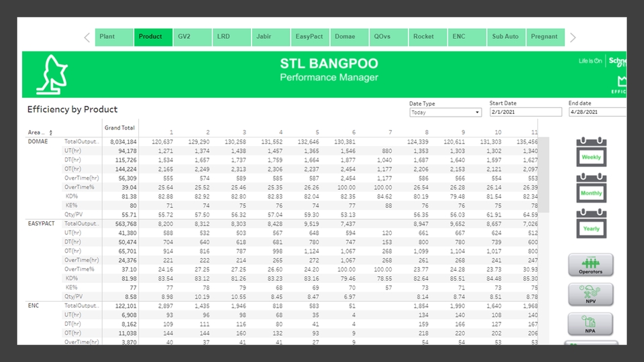Screen dimensions: 644x362
Task: Click the EASYPACT OverTime% label
Action: click(x=79, y=269)
